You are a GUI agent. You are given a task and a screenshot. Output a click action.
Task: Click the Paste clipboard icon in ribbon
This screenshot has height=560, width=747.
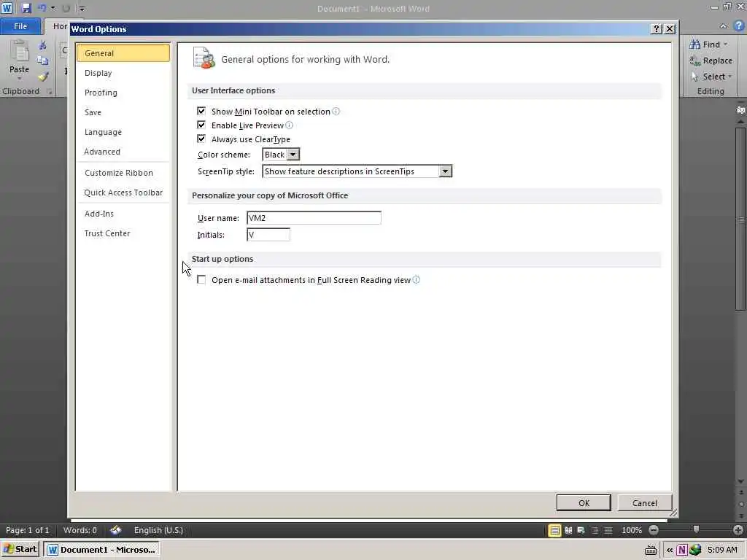(20, 51)
